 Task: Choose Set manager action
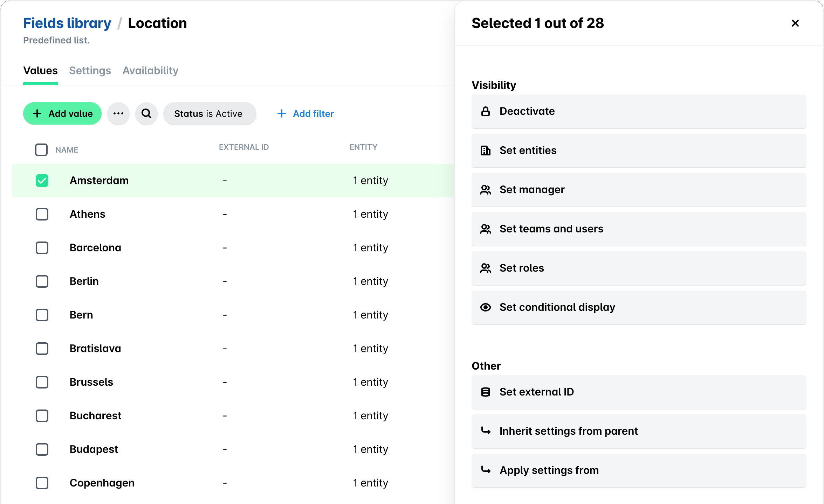click(639, 190)
